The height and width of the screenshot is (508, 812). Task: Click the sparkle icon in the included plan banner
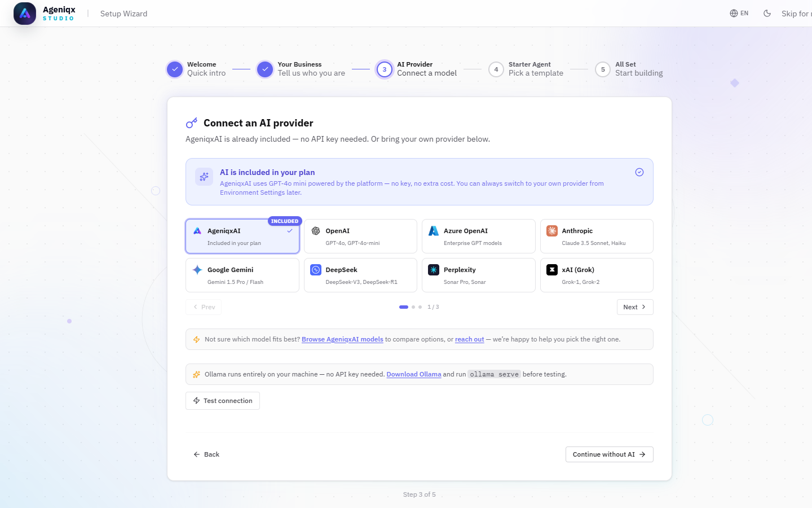pos(204,177)
